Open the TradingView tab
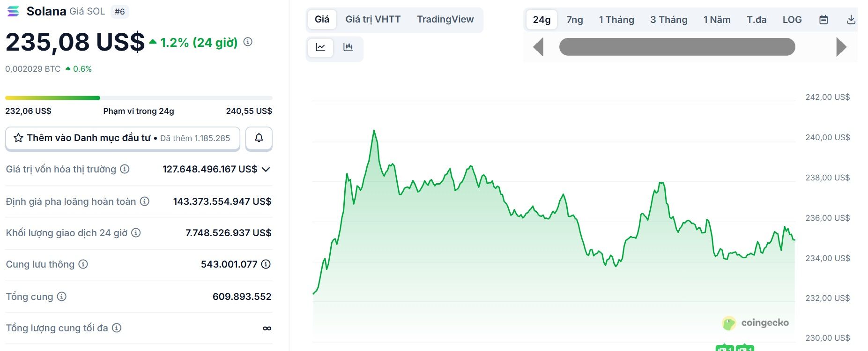The height and width of the screenshot is (351, 868). coord(445,19)
